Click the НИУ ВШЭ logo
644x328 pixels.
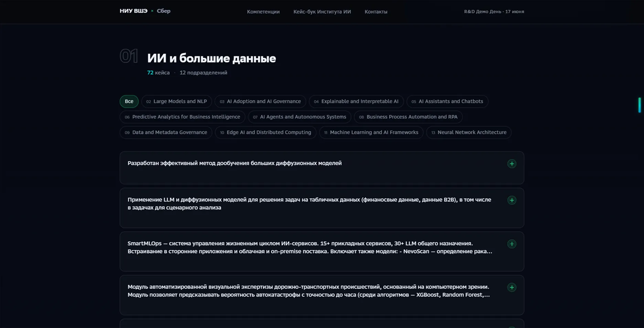pyautogui.click(x=133, y=11)
